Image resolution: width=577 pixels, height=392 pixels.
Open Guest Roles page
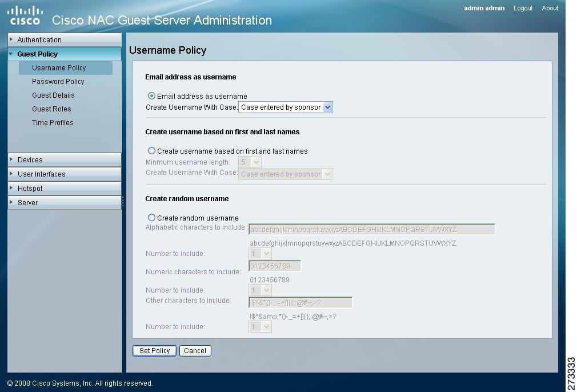pos(51,109)
